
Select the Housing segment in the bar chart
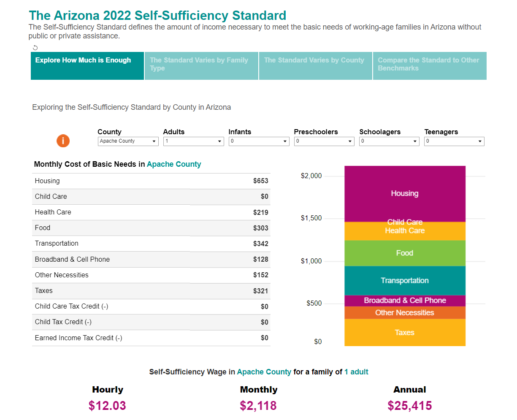pyautogui.click(x=405, y=193)
